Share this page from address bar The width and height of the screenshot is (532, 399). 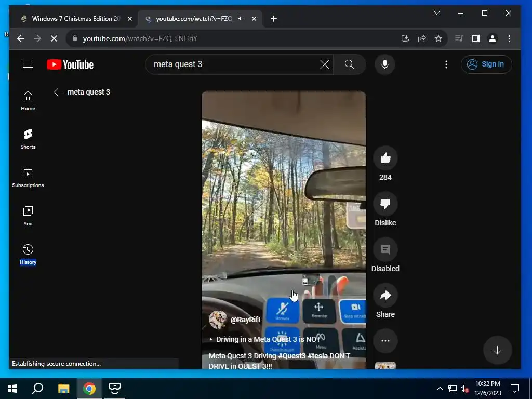click(422, 38)
